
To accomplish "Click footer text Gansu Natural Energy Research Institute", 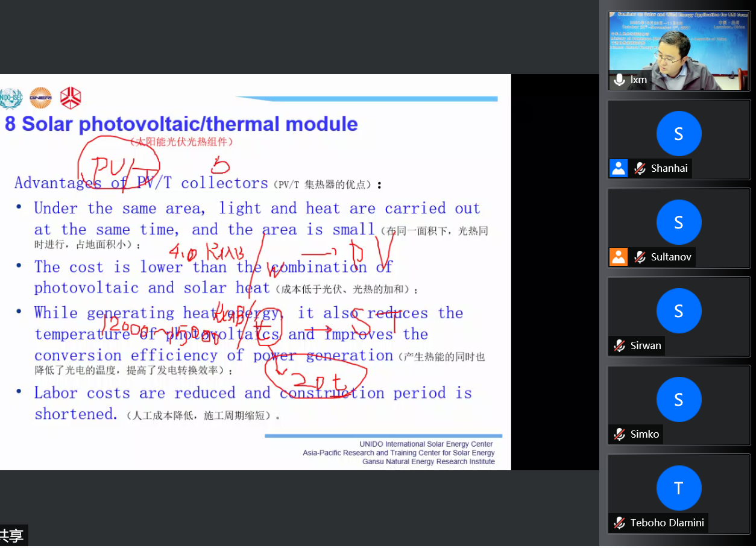I will tap(429, 462).
